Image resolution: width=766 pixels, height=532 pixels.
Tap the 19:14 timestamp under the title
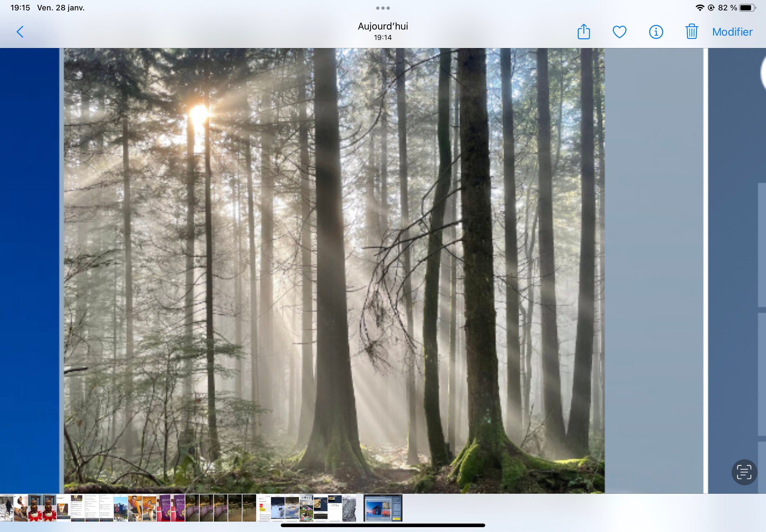(383, 37)
